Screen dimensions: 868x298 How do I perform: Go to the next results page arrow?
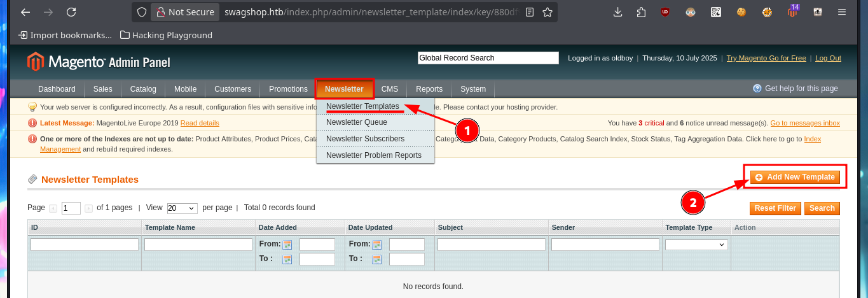(89, 208)
